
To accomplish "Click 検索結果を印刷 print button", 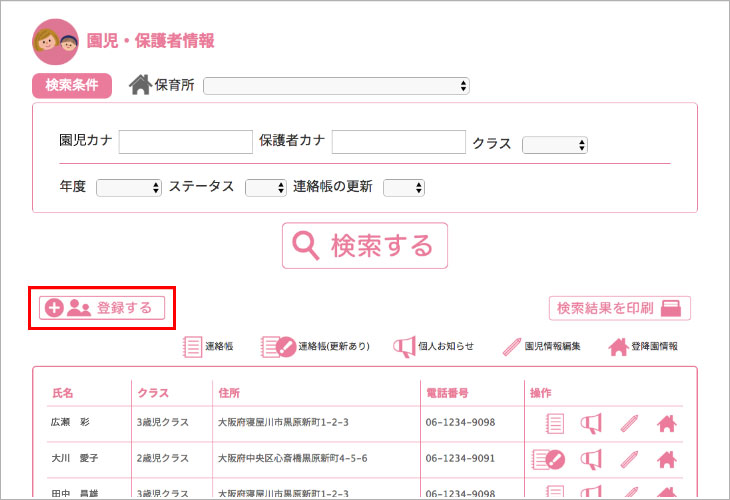I will point(620,308).
